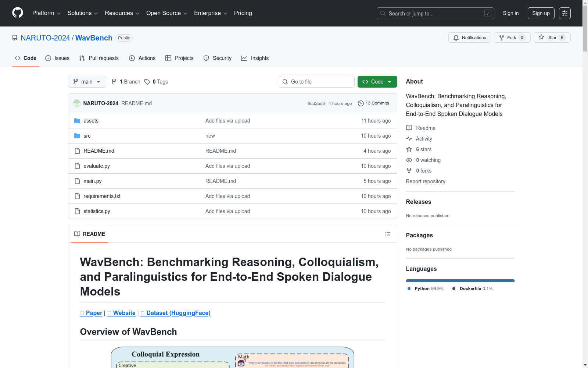Click the search magnifier icon in header
Image resolution: width=588 pixels, height=368 pixels.
click(383, 13)
